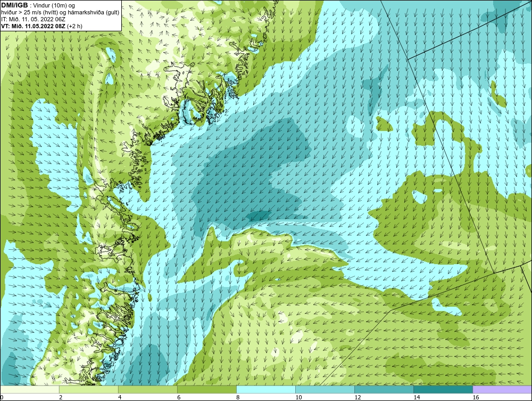Click the legend label '8'
The height and width of the screenshot is (401, 532).
click(238, 397)
